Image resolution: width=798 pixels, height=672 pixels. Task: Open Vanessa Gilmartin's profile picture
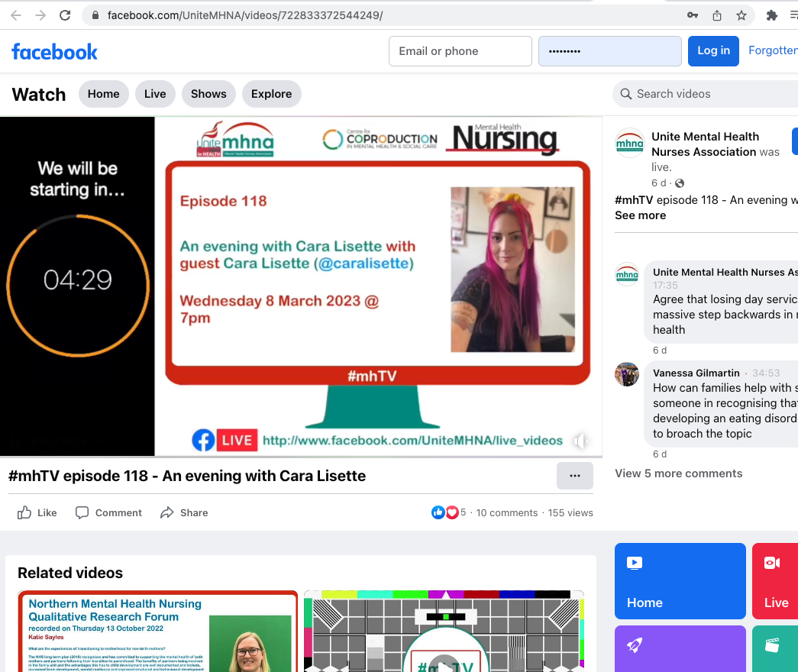point(627,374)
